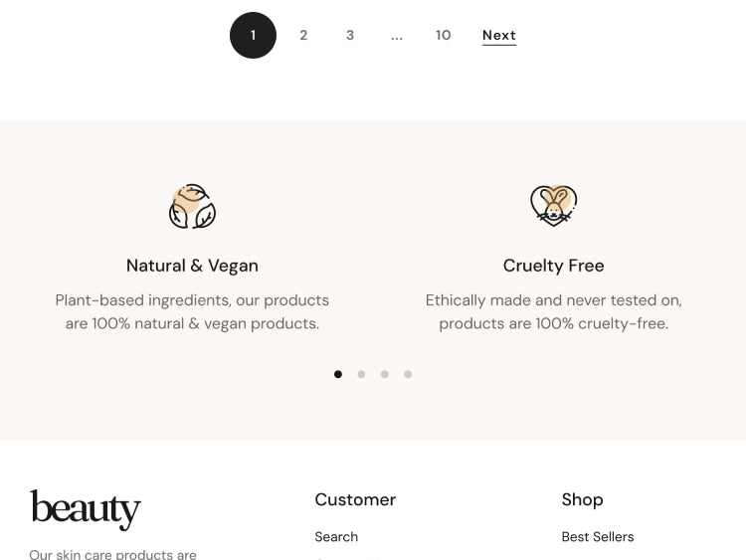Screen dimensions: 746x560
Task: Click the Cruelty Free bunny heart icon
Action: click(x=553, y=206)
